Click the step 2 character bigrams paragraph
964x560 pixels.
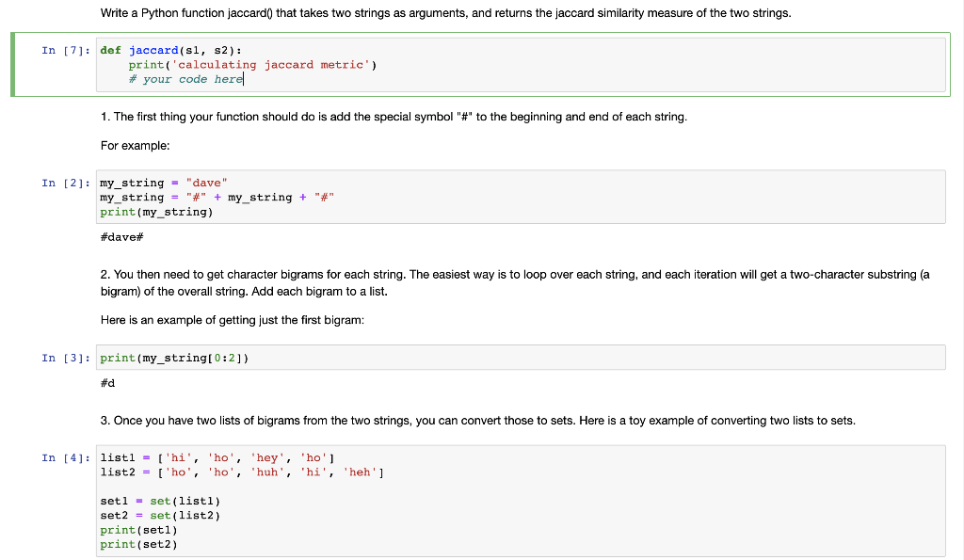[x=515, y=282]
